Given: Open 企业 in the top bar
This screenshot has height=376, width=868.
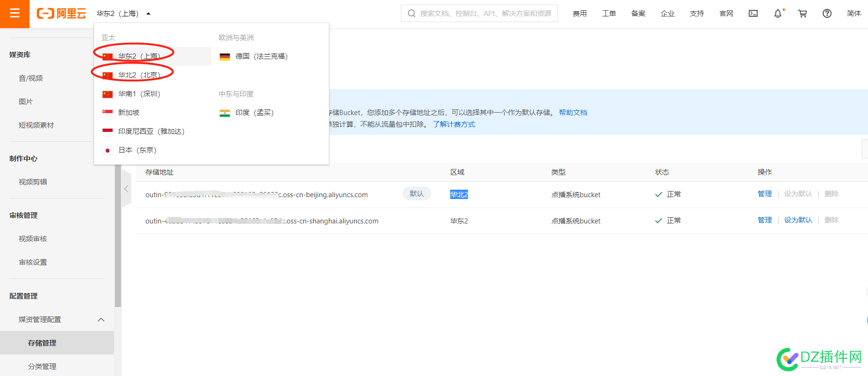Looking at the screenshot, I should [x=667, y=14].
